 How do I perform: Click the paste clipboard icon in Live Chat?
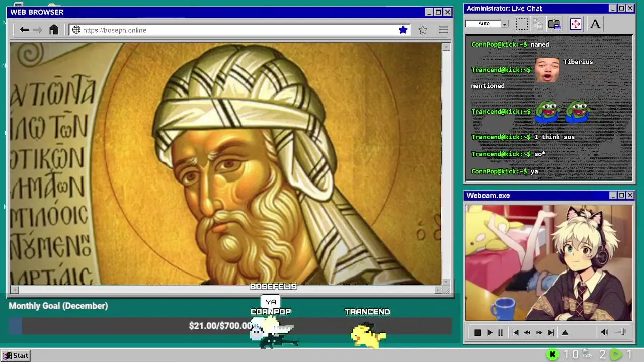coord(554,24)
